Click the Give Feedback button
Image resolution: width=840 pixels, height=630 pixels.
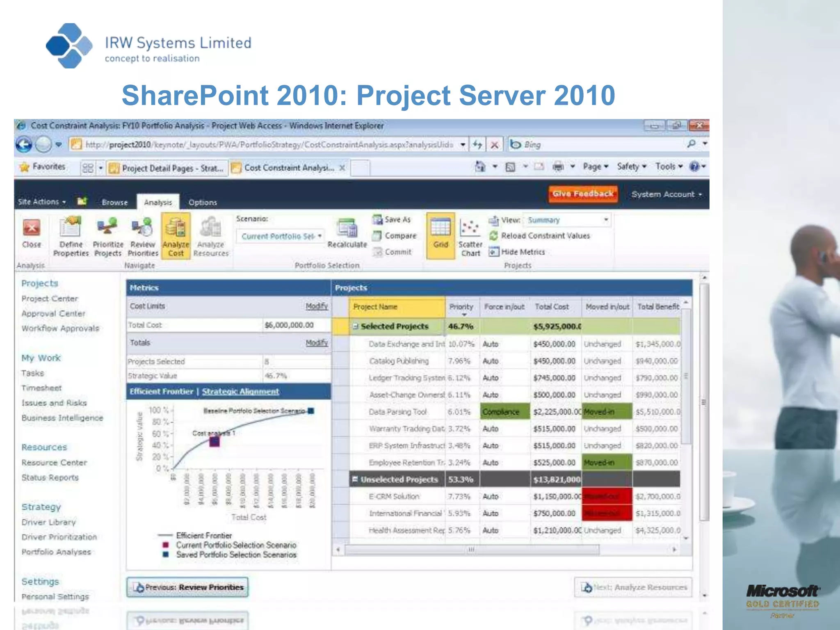click(x=582, y=194)
